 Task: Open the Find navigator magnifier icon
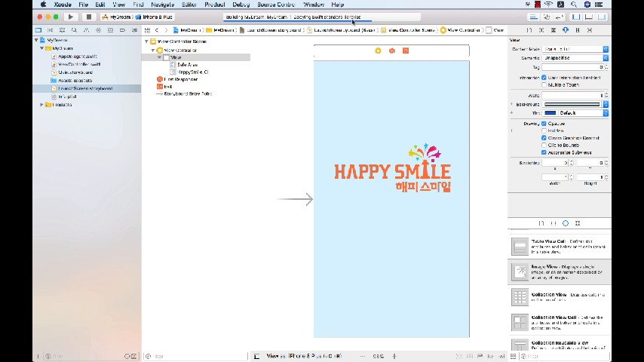[x=74, y=30]
